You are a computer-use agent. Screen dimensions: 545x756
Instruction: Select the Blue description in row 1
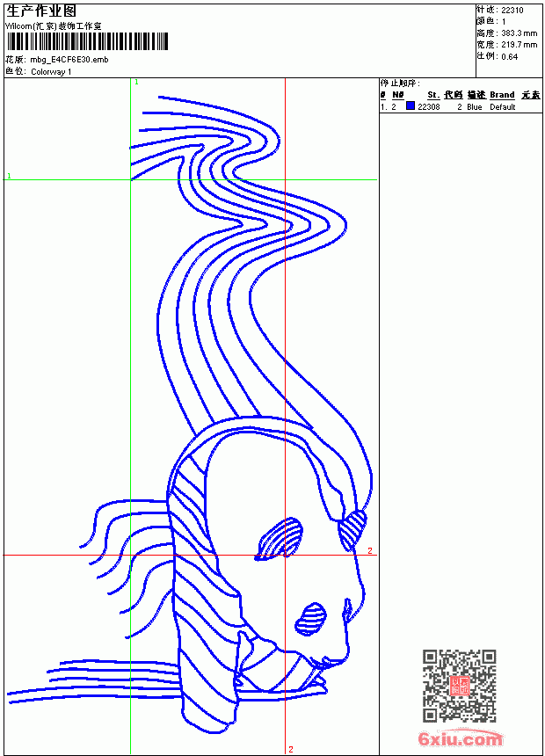(x=474, y=107)
